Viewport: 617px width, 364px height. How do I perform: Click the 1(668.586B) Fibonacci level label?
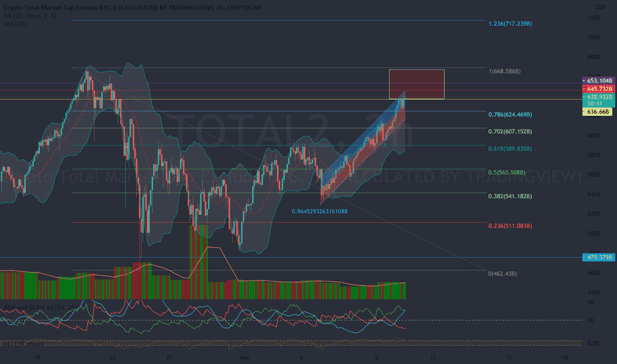click(504, 71)
